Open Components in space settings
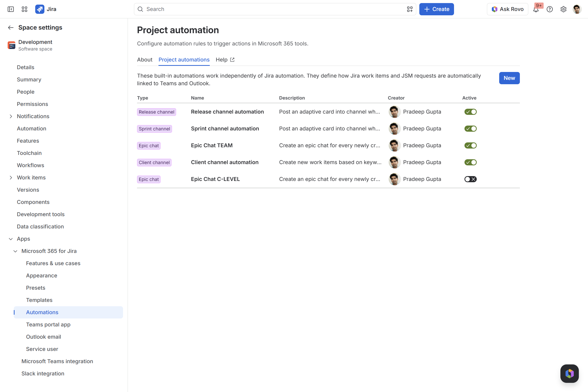588x392 pixels. (x=33, y=202)
